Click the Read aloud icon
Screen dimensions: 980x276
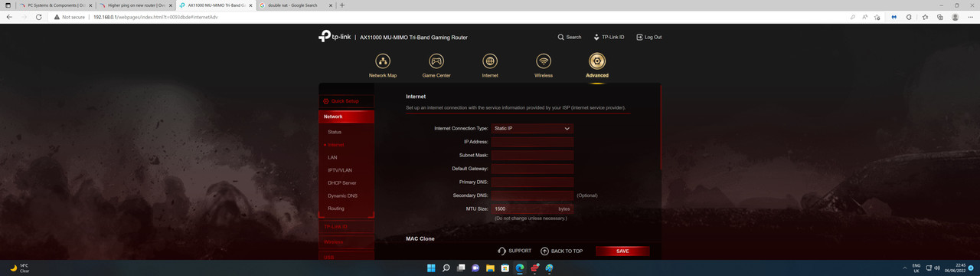pos(866,17)
